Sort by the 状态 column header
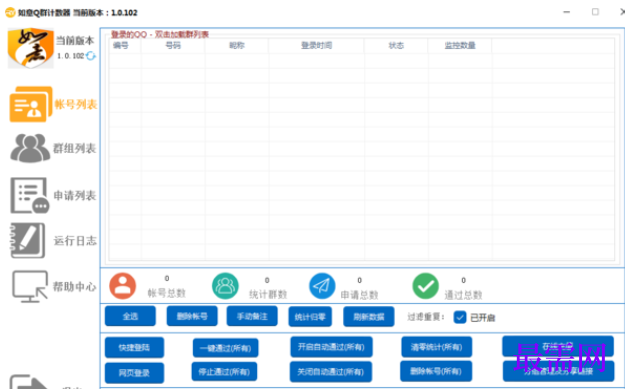 click(x=396, y=45)
